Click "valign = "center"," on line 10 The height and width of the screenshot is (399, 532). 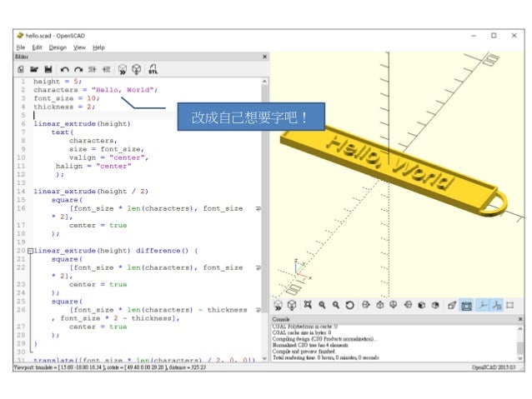coord(109,157)
